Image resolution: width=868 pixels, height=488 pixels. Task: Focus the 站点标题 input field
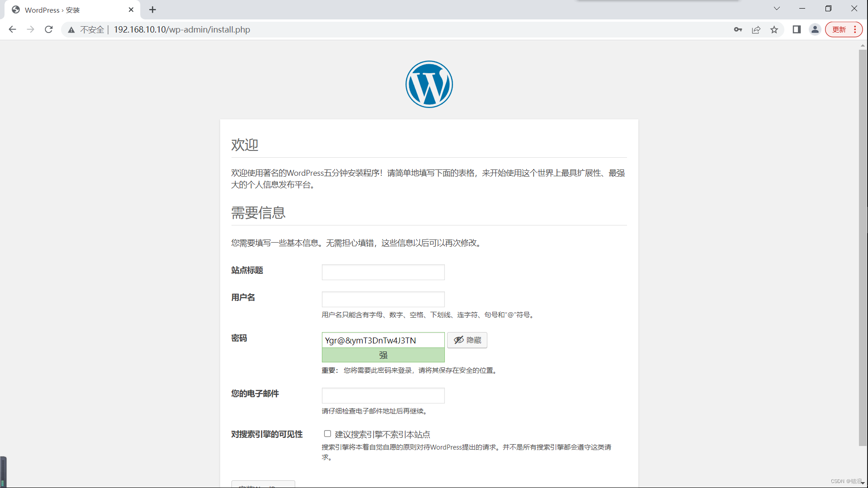pyautogui.click(x=383, y=272)
